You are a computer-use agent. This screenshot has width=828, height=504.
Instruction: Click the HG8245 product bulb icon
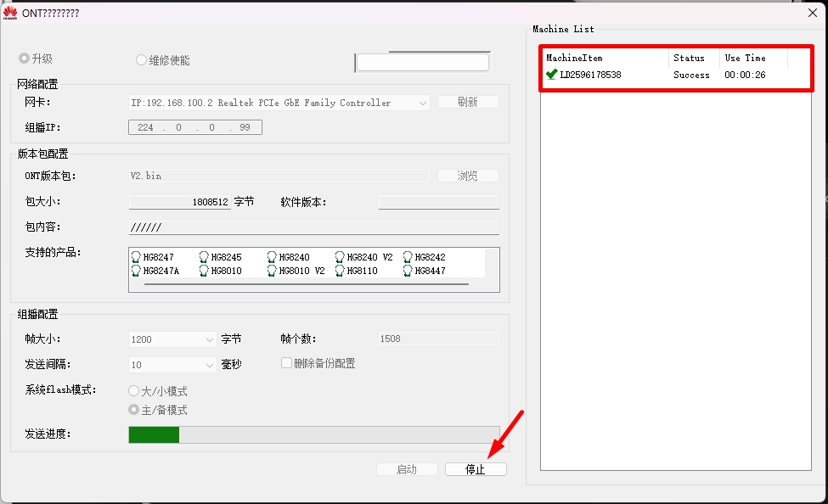(x=204, y=257)
